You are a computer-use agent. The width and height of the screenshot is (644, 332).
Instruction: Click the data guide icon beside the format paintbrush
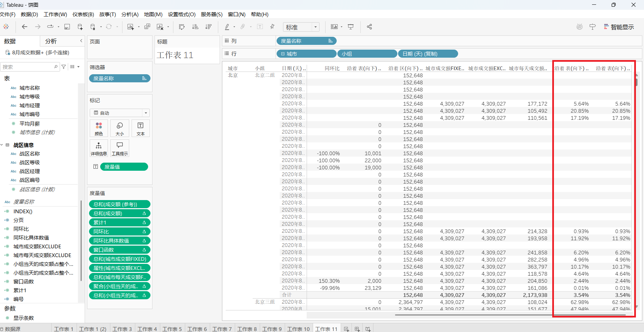pyautogui.click(x=580, y=27)
